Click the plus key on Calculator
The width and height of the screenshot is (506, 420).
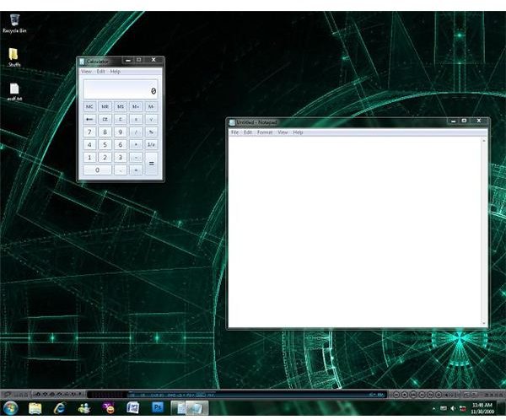click(136, 170)
